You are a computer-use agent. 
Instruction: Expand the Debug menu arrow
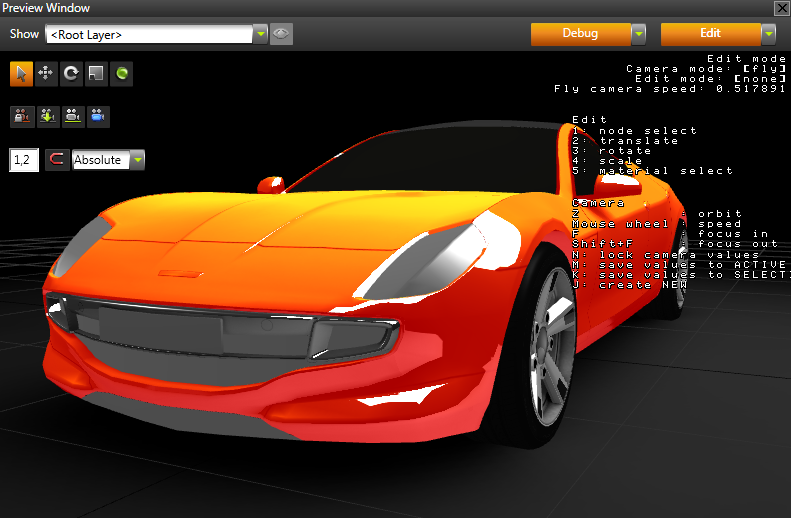point(638,34)
